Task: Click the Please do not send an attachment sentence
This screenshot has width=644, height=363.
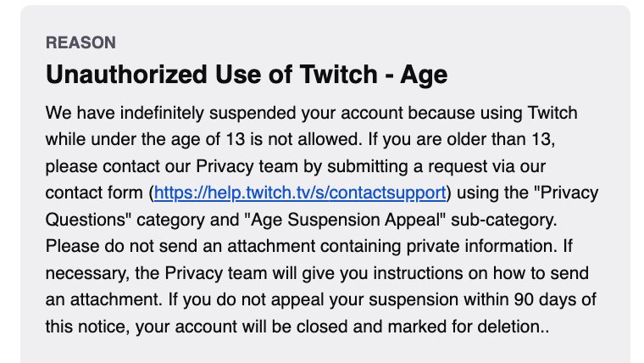Action: click(x=304, y=246)
